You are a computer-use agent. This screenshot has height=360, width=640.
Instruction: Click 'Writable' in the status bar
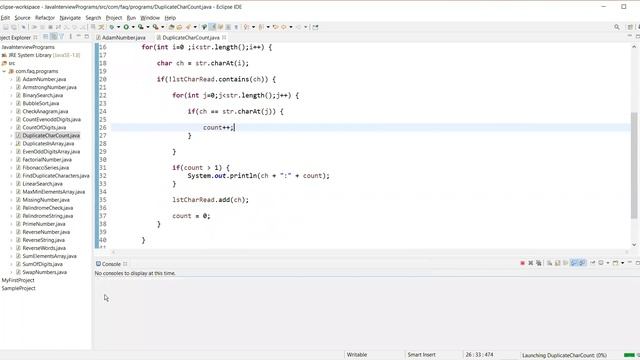pyautogui.click(x=357, y=355)
